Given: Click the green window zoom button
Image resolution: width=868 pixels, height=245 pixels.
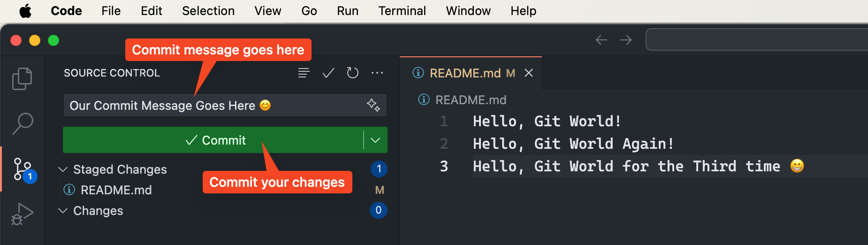Looking at the screenshot, I should (x=53, y=40).
